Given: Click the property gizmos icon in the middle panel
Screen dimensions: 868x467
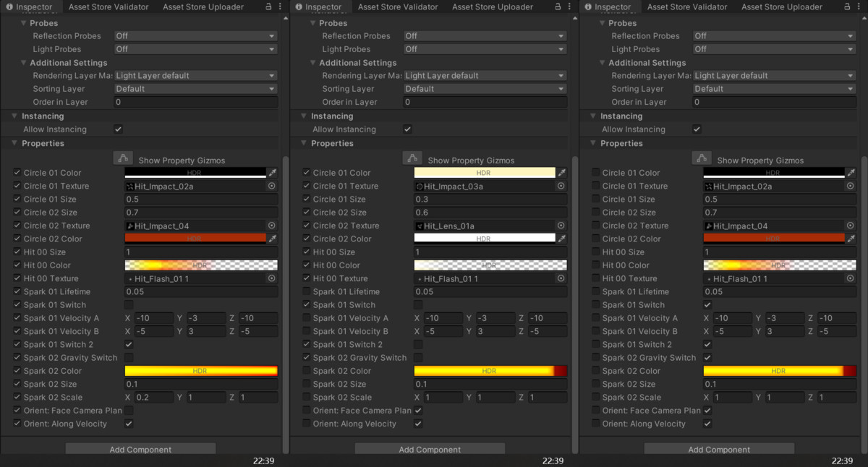Looking at the screenshot, I should click(x=412, y=158).
